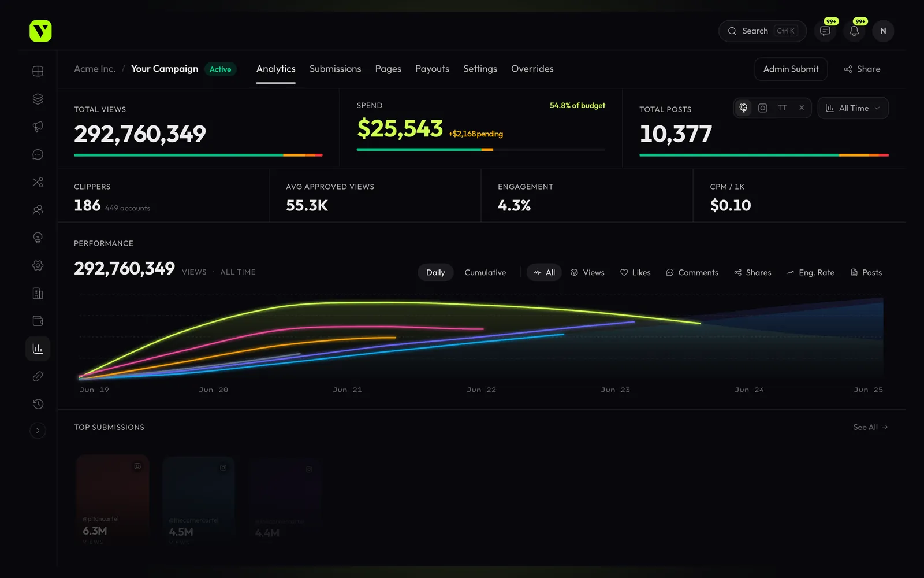Viewport: 924px width, 578px height.
Task: Show Eng. Rate metric on chart
Action: coord(811,272)
